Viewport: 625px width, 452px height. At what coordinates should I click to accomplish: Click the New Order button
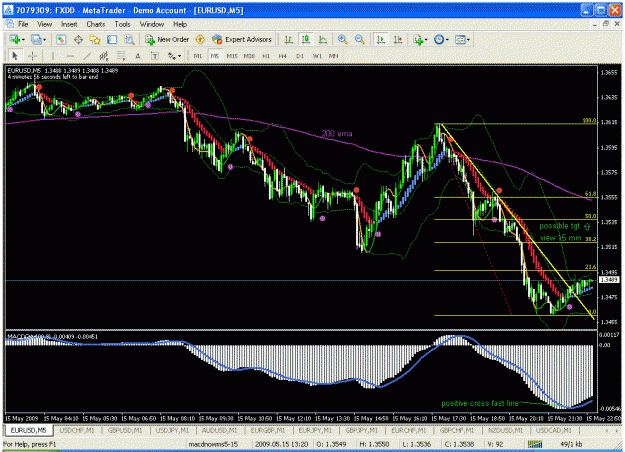pyautogui.click(x=167, y=39)
